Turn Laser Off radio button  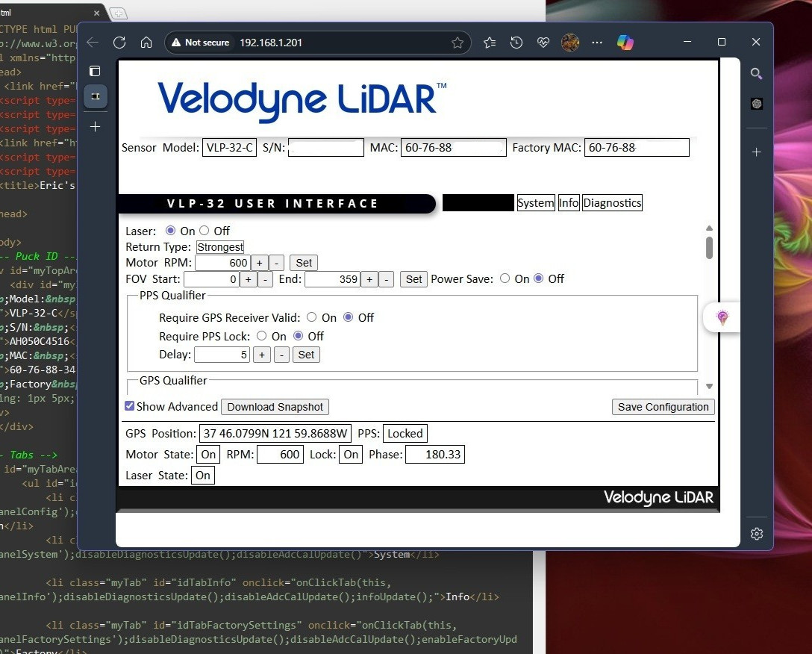tap(204, 231)
